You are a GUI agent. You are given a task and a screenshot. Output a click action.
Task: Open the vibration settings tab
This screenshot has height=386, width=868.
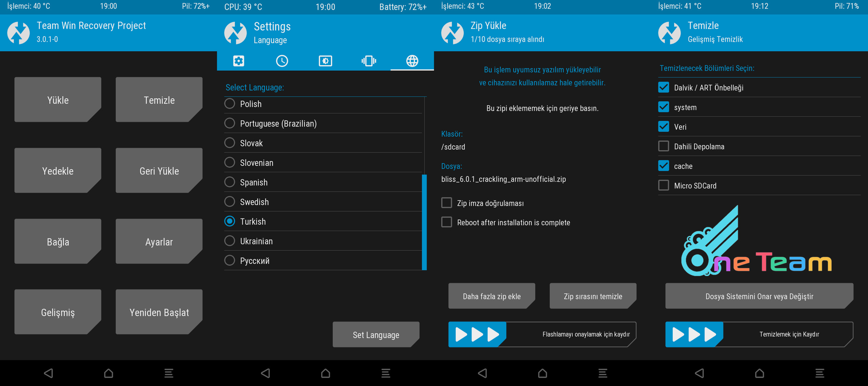point(369,61)
